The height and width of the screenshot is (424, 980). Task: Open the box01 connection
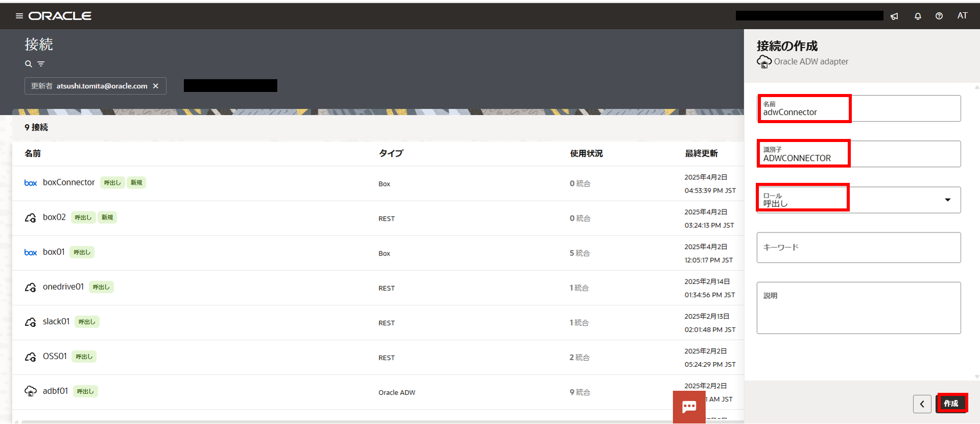[54, 252]
